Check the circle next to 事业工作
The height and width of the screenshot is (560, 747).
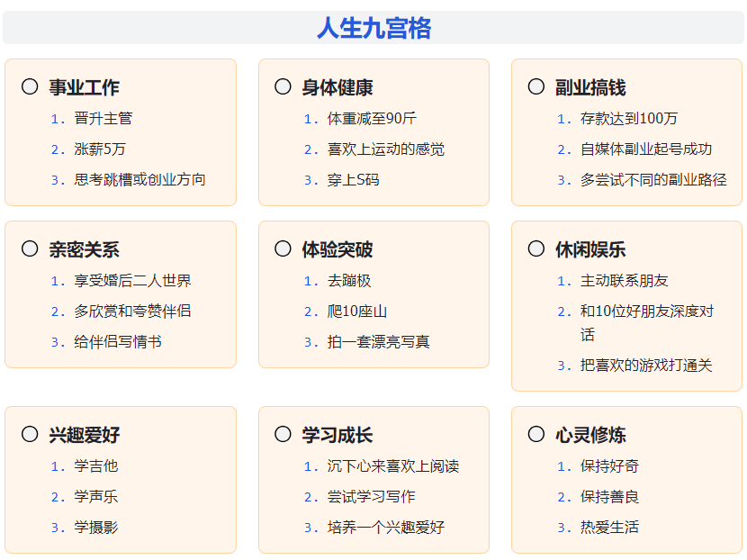(x=30, y=86)
